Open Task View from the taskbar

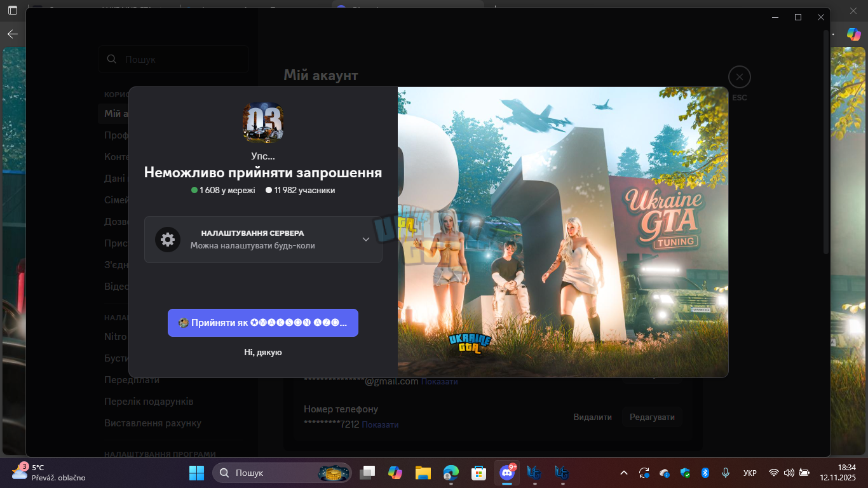click(367, 473)
